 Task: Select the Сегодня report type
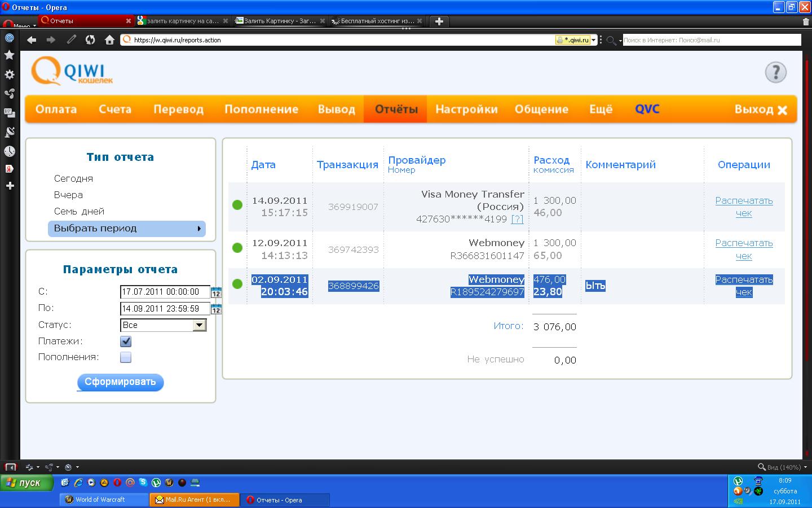tap(73, 178)
